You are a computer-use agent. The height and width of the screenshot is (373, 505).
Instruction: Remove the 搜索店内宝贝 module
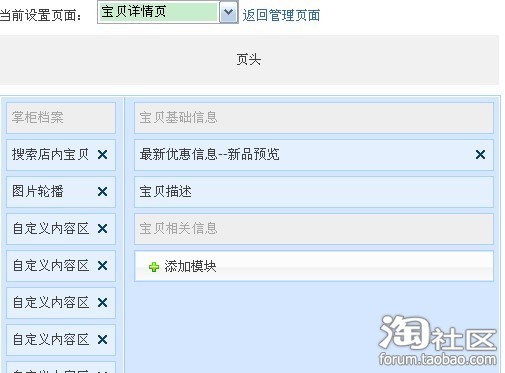102,155
